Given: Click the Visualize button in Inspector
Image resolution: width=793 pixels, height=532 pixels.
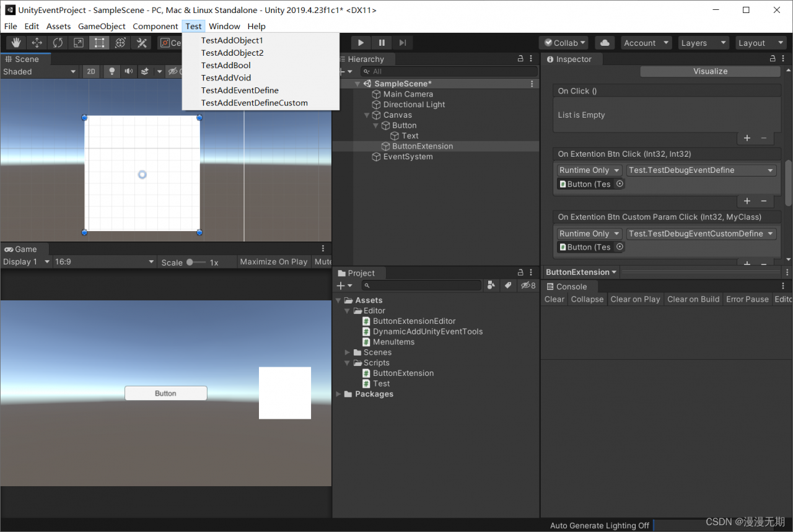Looking at the screenshot, I should click(709, 71).
